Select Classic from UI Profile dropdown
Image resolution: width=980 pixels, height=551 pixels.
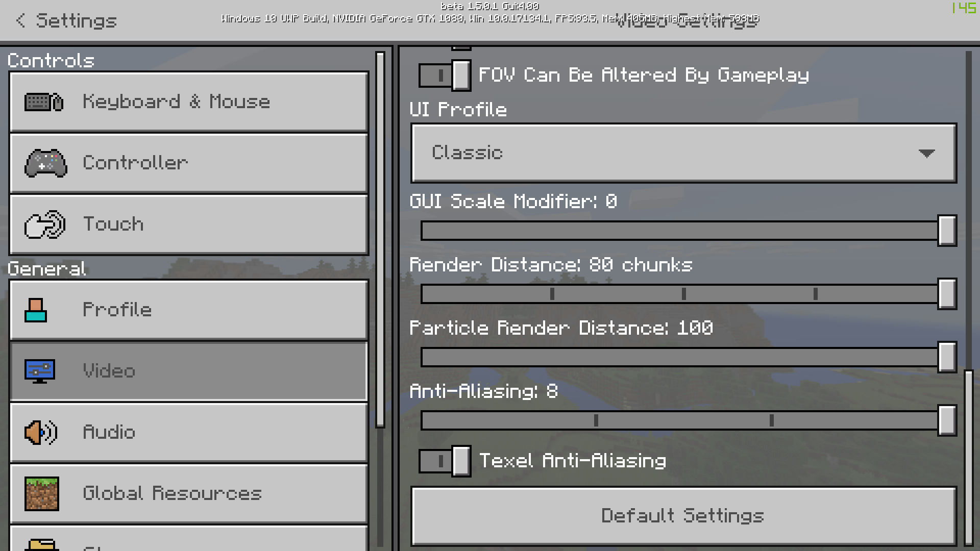pos(683,153)
